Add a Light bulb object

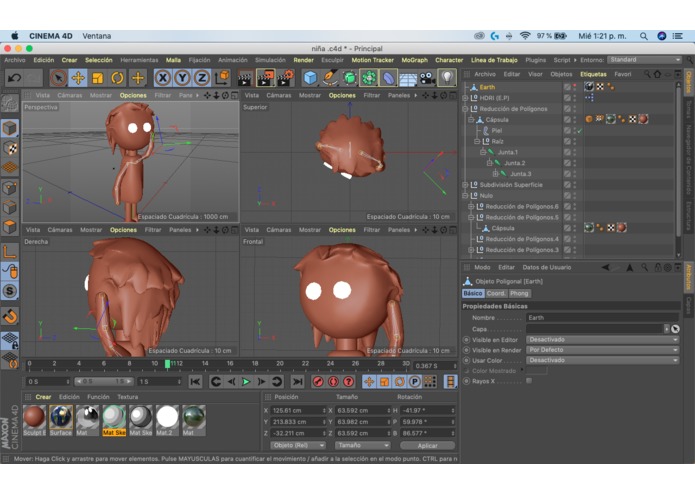[447, 78]
